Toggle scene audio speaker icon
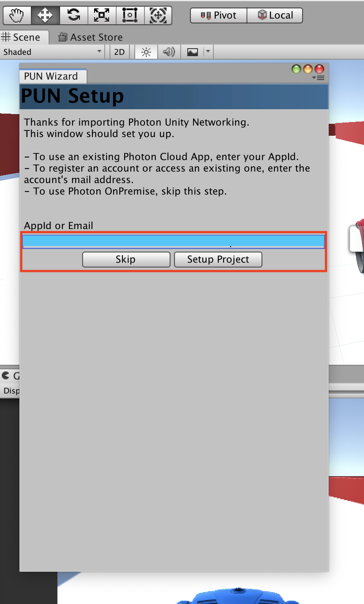This screenshot has height=604, width=364. click(x=169, y=52)
